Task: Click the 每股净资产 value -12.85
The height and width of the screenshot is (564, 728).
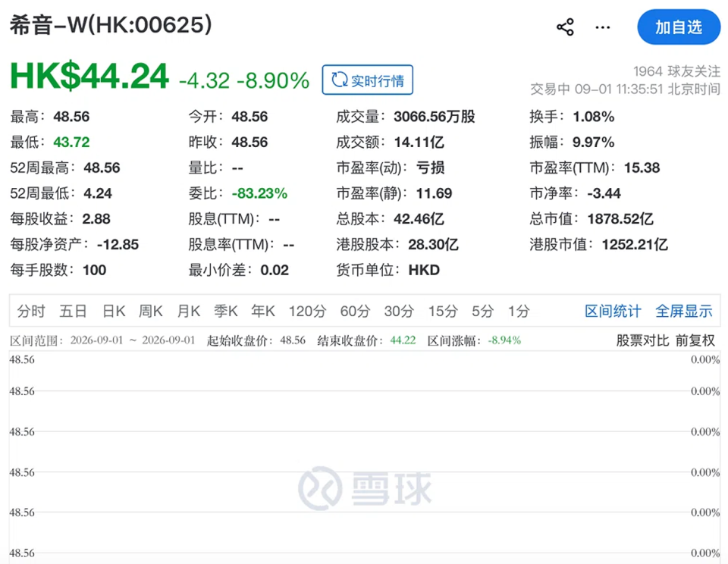Action: pyautogui.click(x=118, y=244)
